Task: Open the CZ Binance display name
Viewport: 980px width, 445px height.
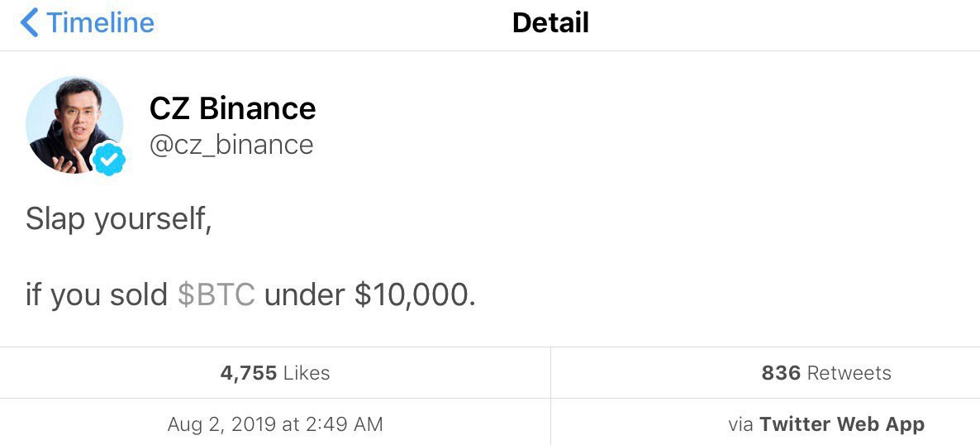Action: [x=232, y=108]
